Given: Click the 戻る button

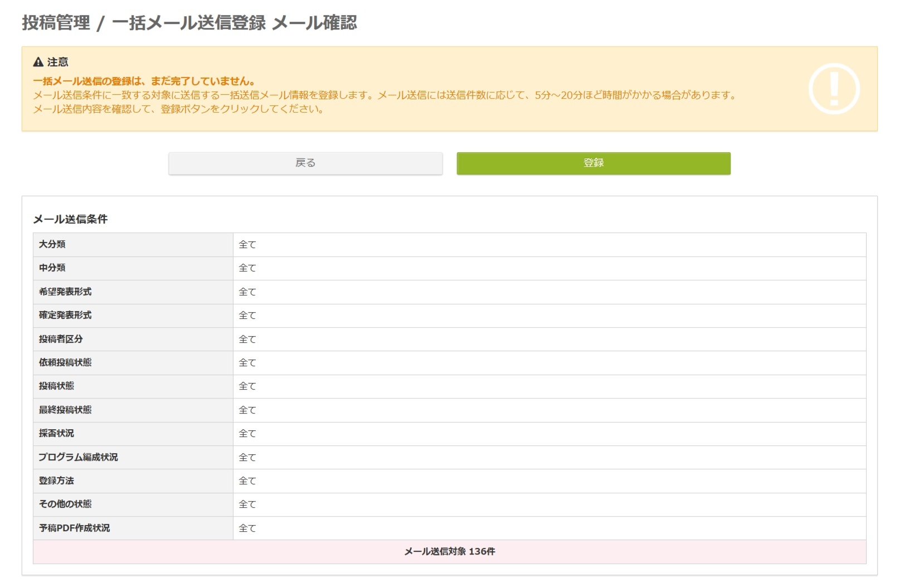Looking at the screenshot, I should tap(305, 163).
